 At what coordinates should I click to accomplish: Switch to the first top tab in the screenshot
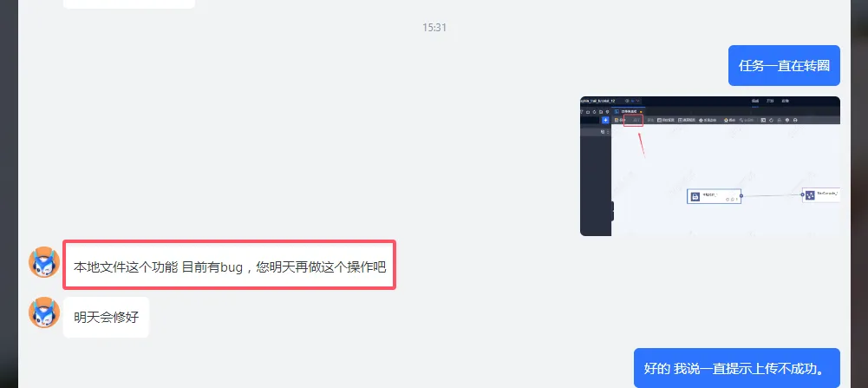coord(754,101)
